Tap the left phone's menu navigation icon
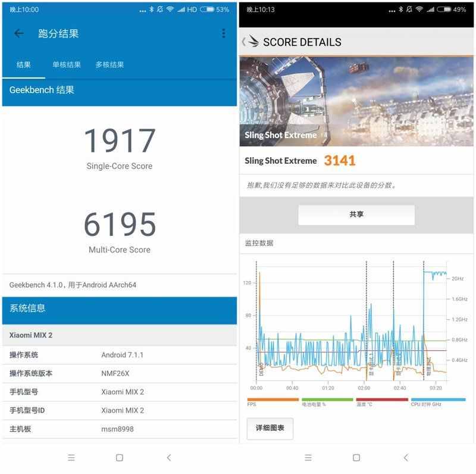The width and height of the screenshot is (476, 474). [71, 457]
